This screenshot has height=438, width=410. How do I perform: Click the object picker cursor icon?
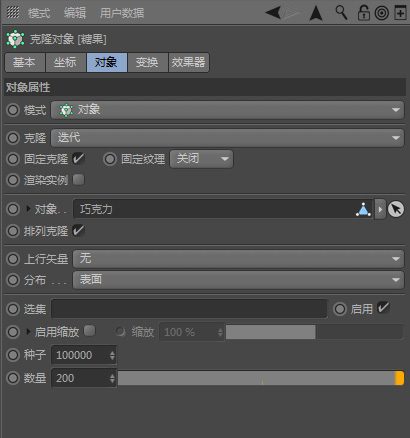396,209
